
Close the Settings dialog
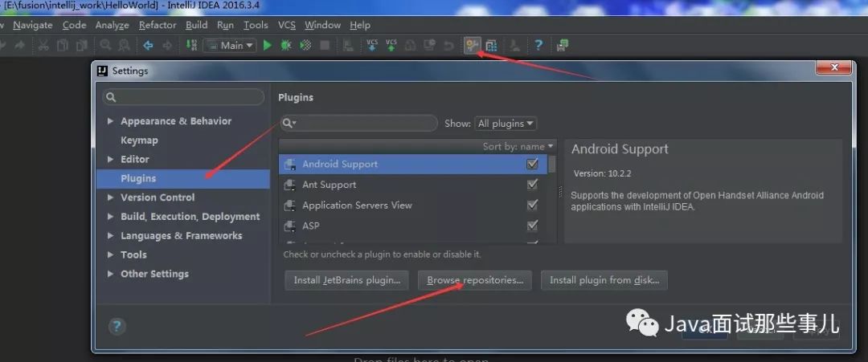[x=834, y=67]
